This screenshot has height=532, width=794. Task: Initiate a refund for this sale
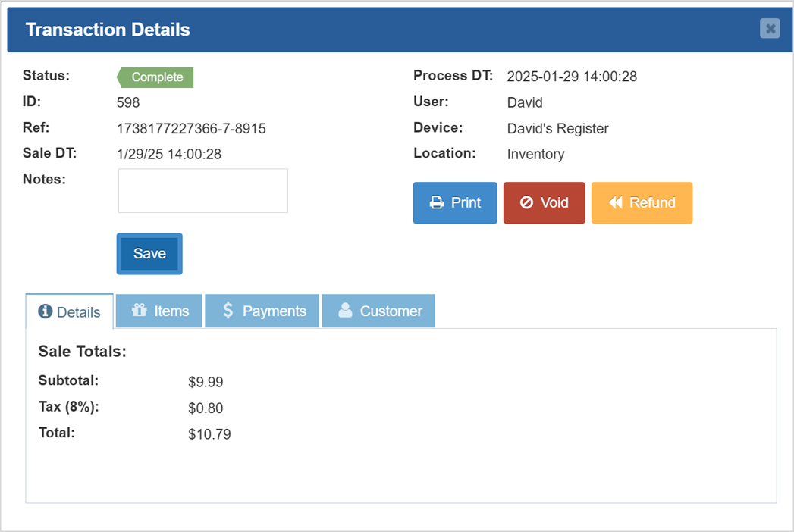pyautogui.click(x=642, y=202)
